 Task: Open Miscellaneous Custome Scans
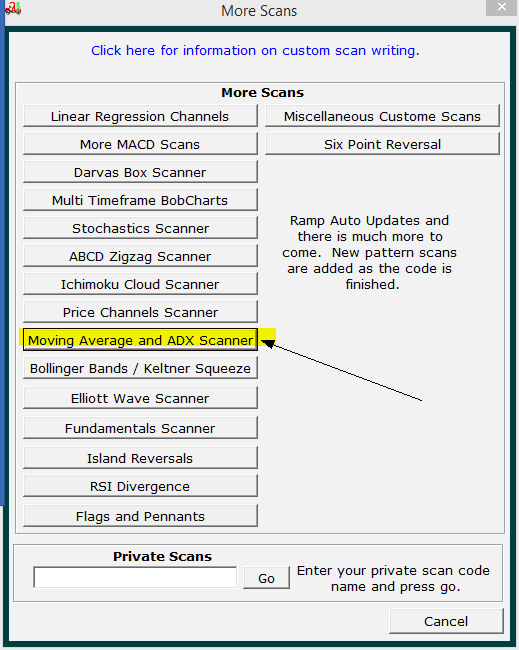(x=382, y=116)
